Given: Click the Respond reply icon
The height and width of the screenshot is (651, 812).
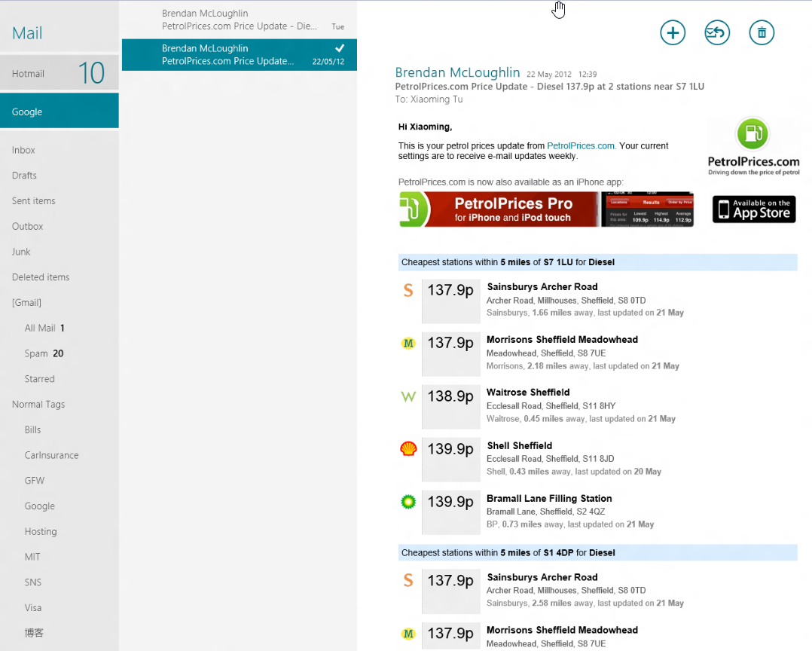Looking at the screenshot, I should 717,32.
